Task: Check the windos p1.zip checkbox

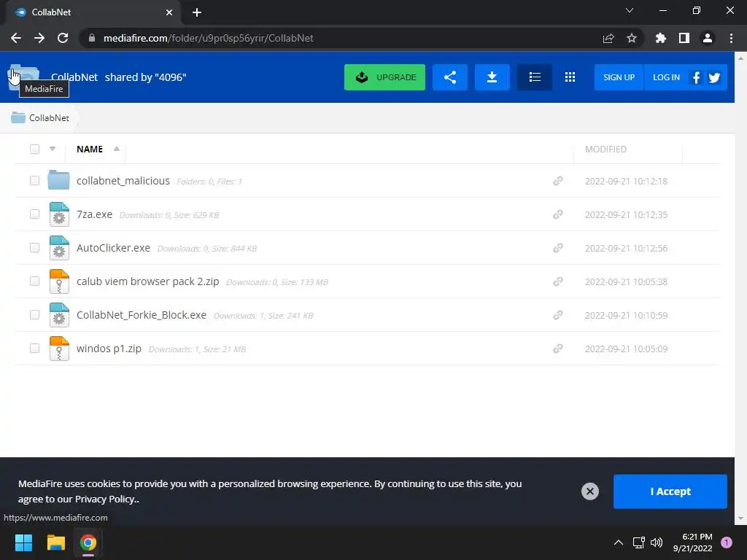Action: [x=34, y=349]
